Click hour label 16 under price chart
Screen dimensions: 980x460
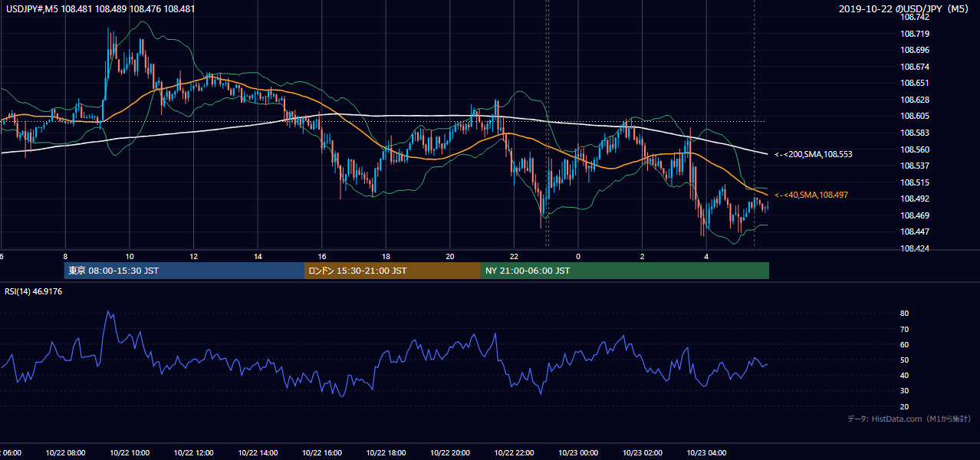322,256
